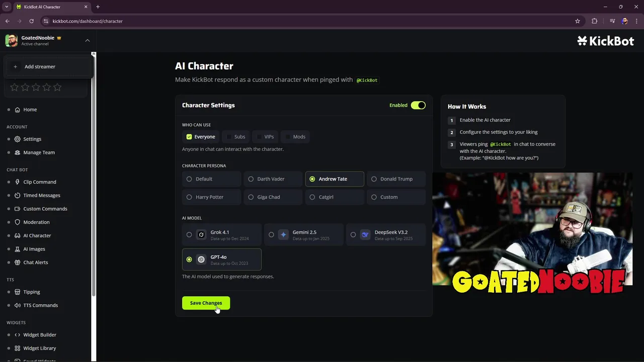
Task: Bookmark this page with the star icon
Action: 578,21
